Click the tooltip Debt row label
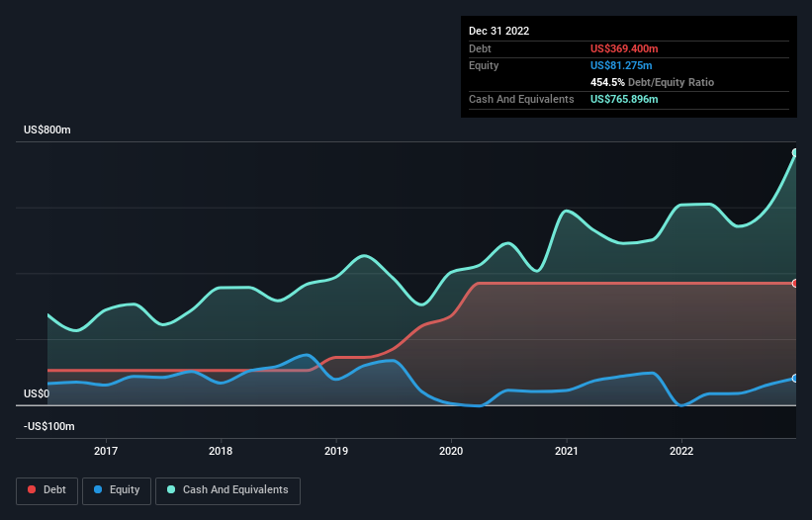The image size is (812, 520). pos(480,48)
